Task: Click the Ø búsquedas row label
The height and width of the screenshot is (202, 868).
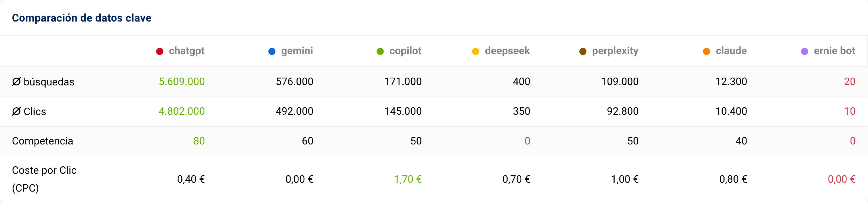Action: pyautogui.click(x=43, y=82)
